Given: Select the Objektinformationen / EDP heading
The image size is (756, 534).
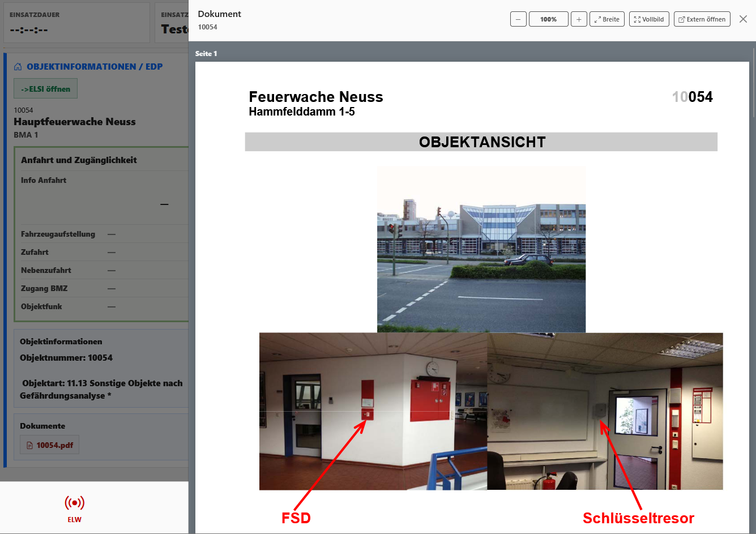Looking at the screenshot, I should tap(95, 67).
